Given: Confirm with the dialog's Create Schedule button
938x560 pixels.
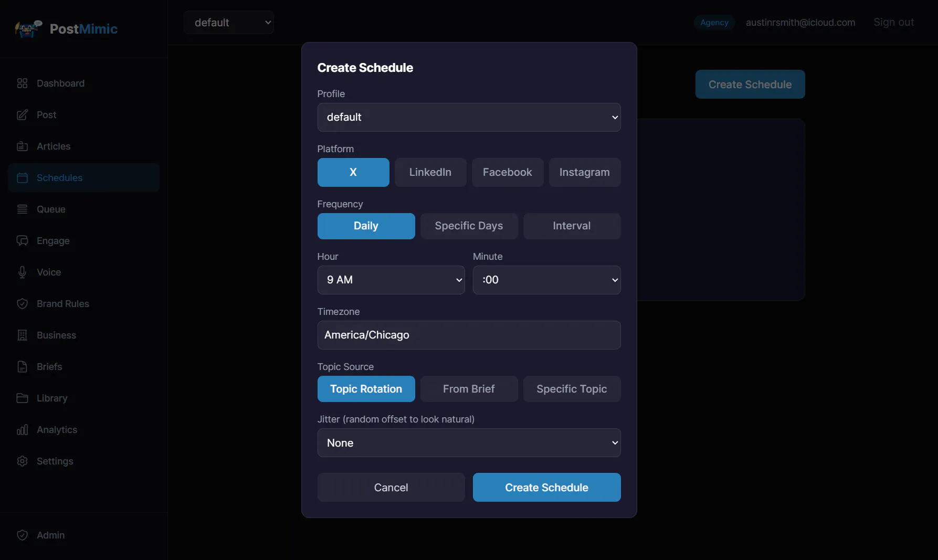Looking at the screenshot, I should (547, 488).
